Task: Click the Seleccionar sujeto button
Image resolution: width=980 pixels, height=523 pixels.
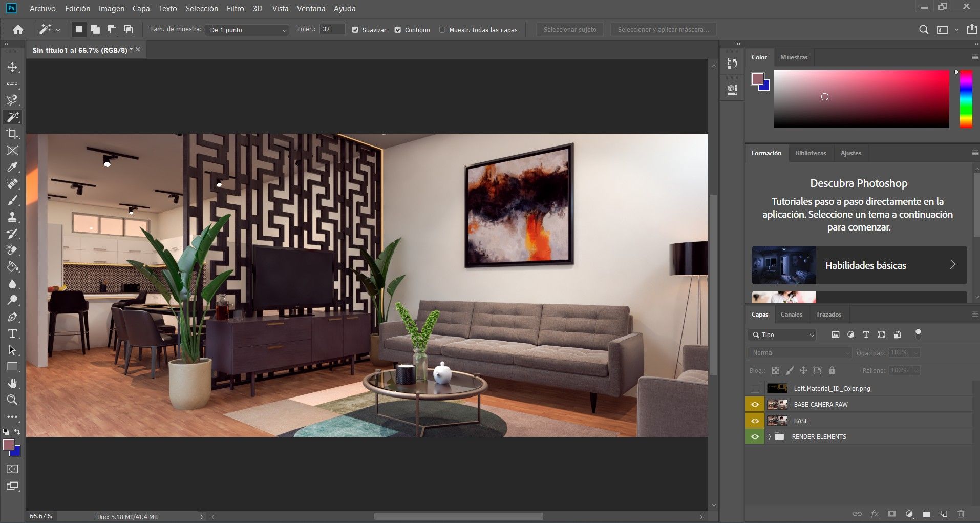Action: point(569,30)
